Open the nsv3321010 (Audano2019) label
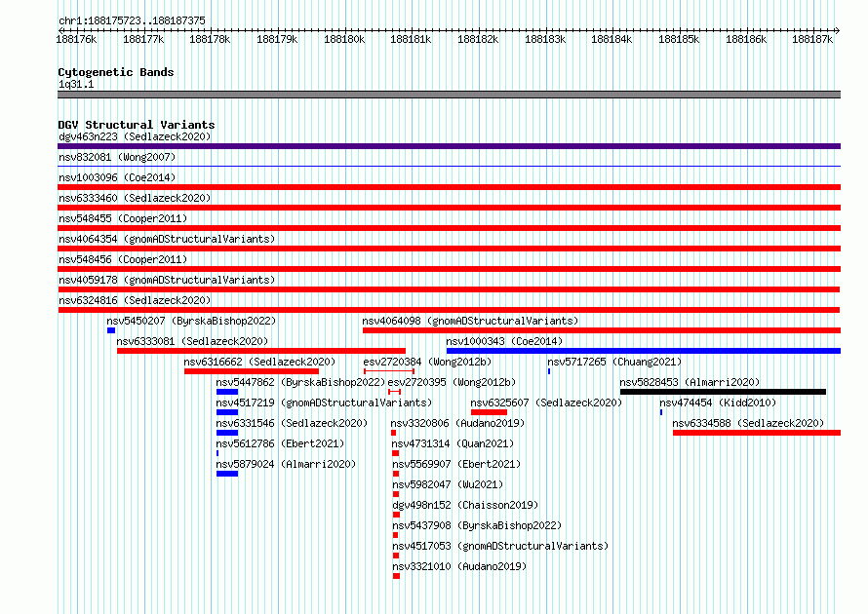Screen dimensions: 868x614 pos(459,566)
